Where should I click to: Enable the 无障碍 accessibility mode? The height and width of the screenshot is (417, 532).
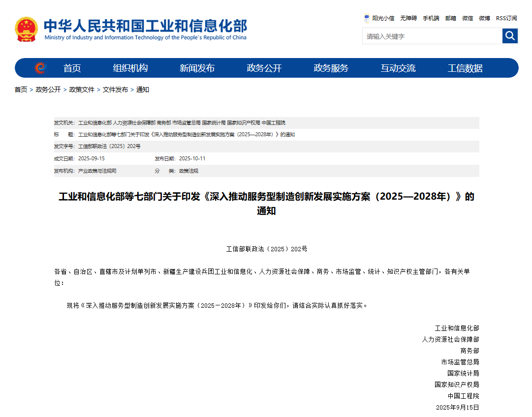(409, 18)
